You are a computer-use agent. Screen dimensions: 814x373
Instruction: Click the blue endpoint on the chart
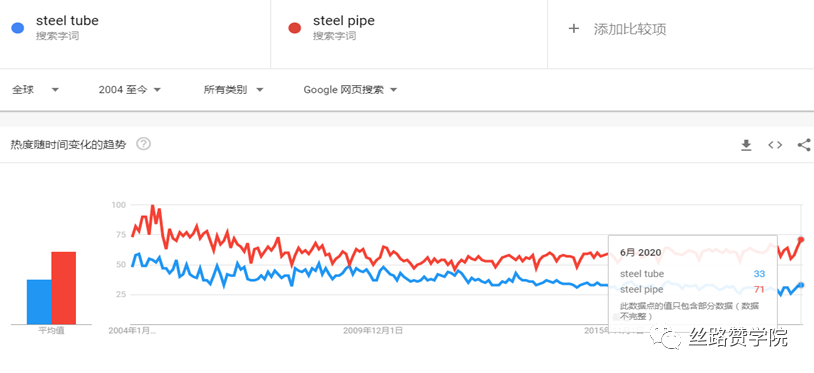pos(801,285)
